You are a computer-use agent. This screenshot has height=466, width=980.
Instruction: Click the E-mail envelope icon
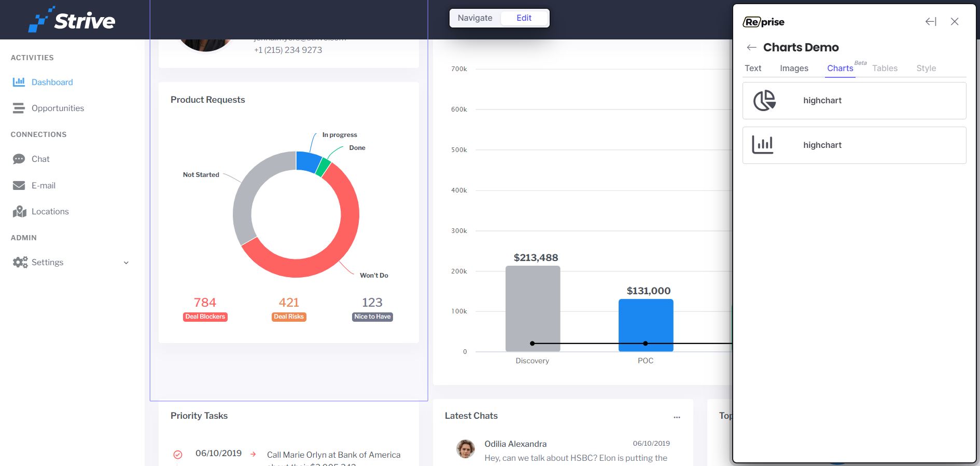(x=19, y=185)
